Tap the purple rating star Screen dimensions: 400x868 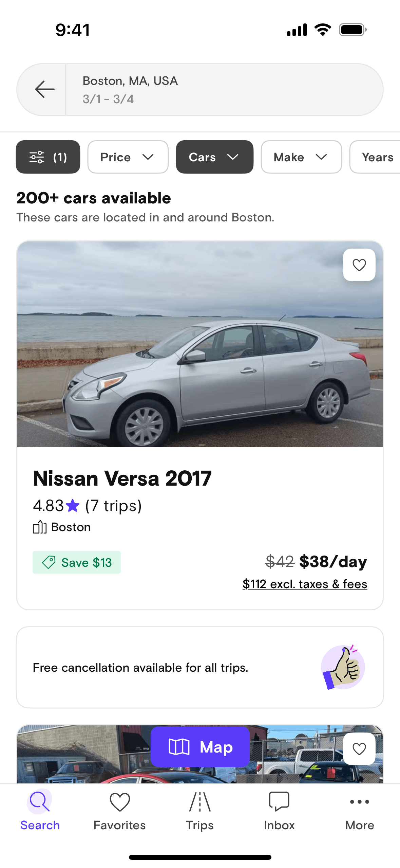point(73,506)
